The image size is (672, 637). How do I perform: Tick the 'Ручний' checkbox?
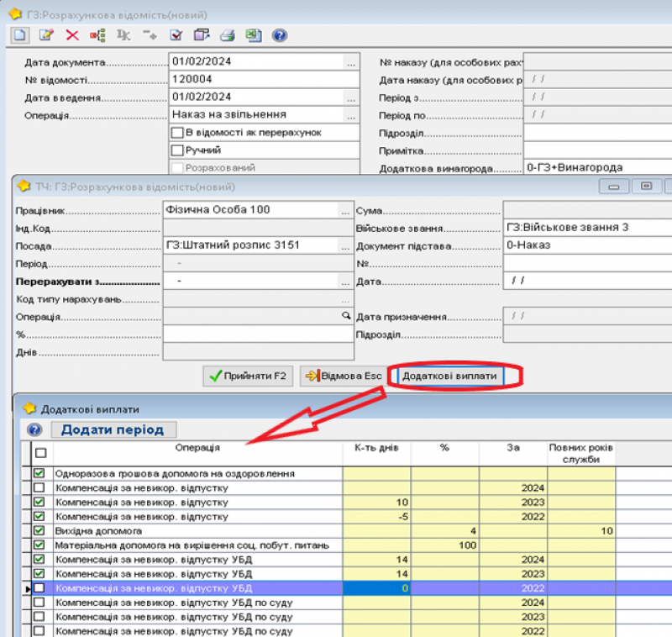[176, 150]
